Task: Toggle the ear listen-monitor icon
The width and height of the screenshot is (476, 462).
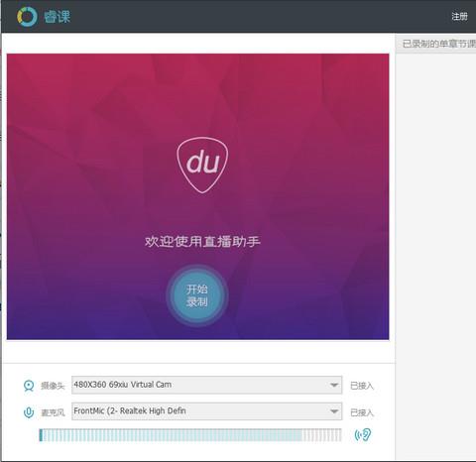Action: [x=363, y=435]
